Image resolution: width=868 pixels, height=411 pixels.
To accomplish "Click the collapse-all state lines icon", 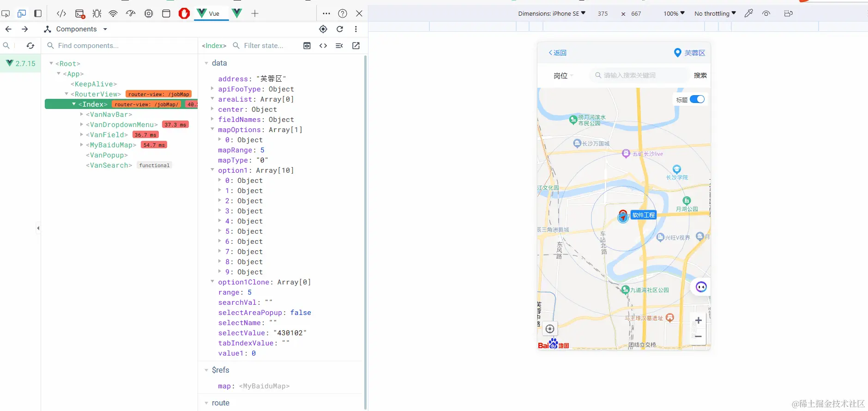I will coord(339,46).
